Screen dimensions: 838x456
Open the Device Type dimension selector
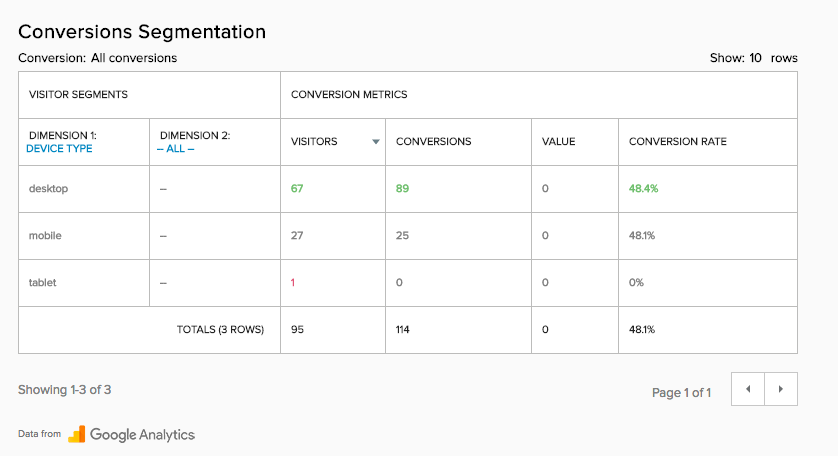tap(59, 149)
